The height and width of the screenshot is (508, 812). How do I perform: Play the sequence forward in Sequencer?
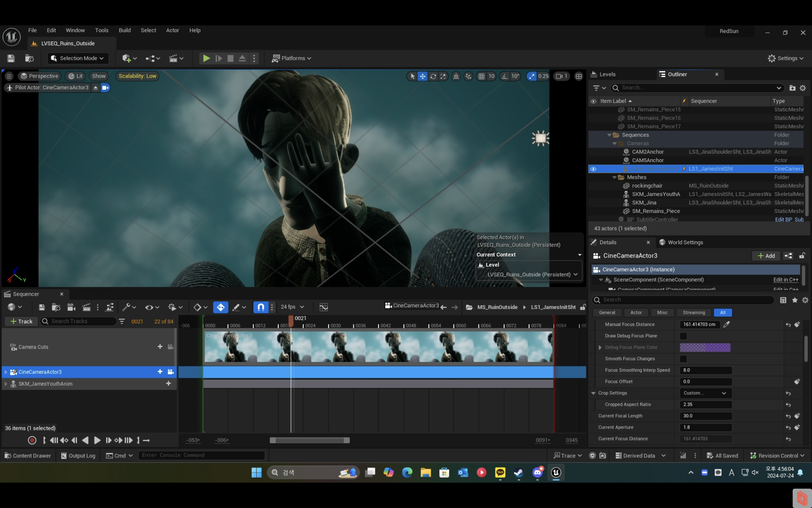point(97,441)
